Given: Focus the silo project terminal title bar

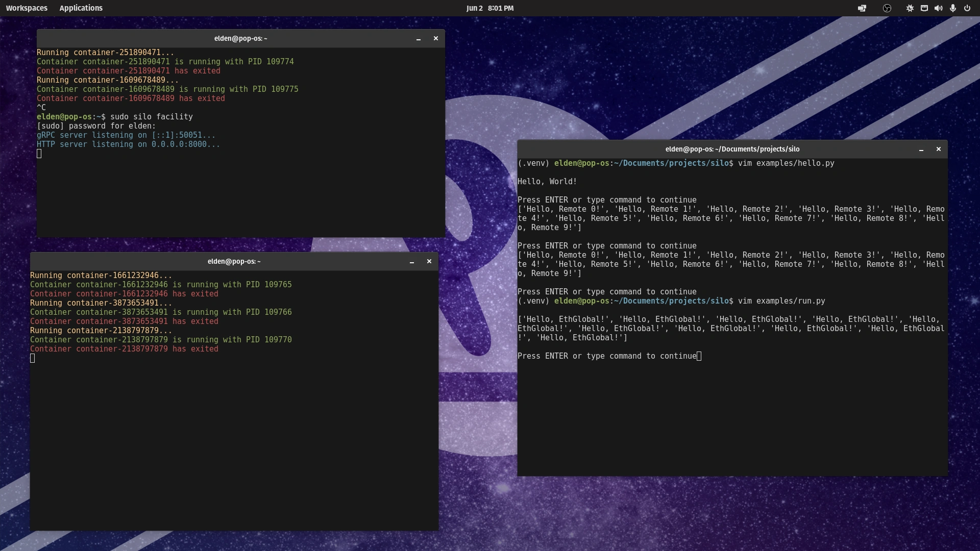Looking at the screenshot, I should point(732,149).
